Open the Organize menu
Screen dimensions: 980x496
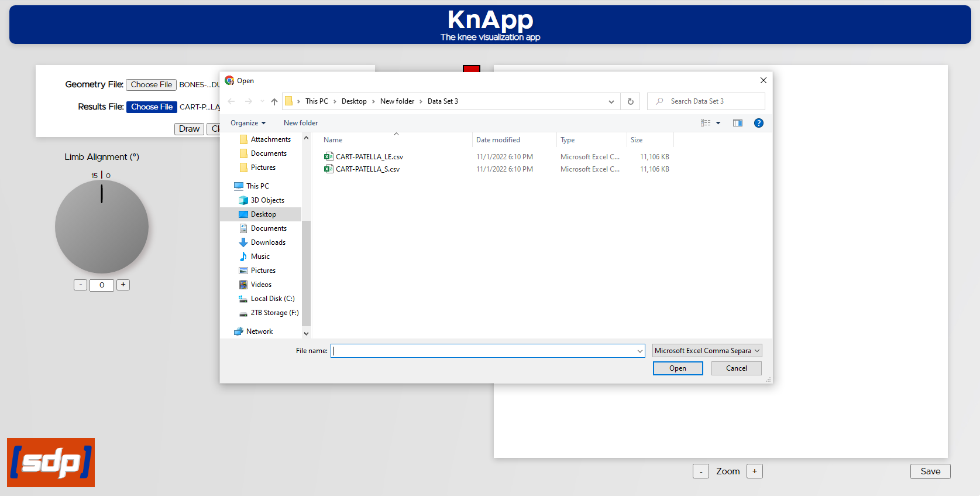pyautogui.click(x=248, y=123)
